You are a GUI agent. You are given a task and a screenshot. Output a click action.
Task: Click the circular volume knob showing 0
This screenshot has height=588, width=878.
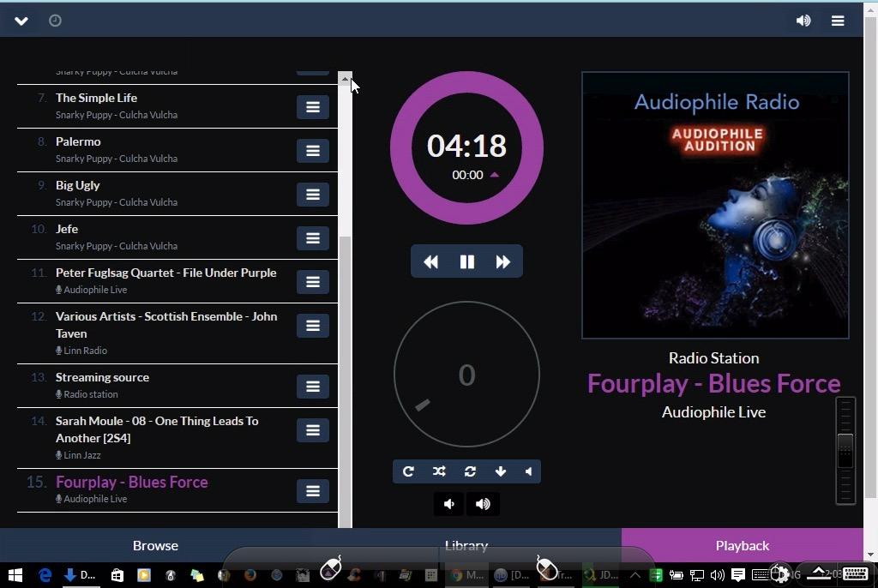(466, 374)
